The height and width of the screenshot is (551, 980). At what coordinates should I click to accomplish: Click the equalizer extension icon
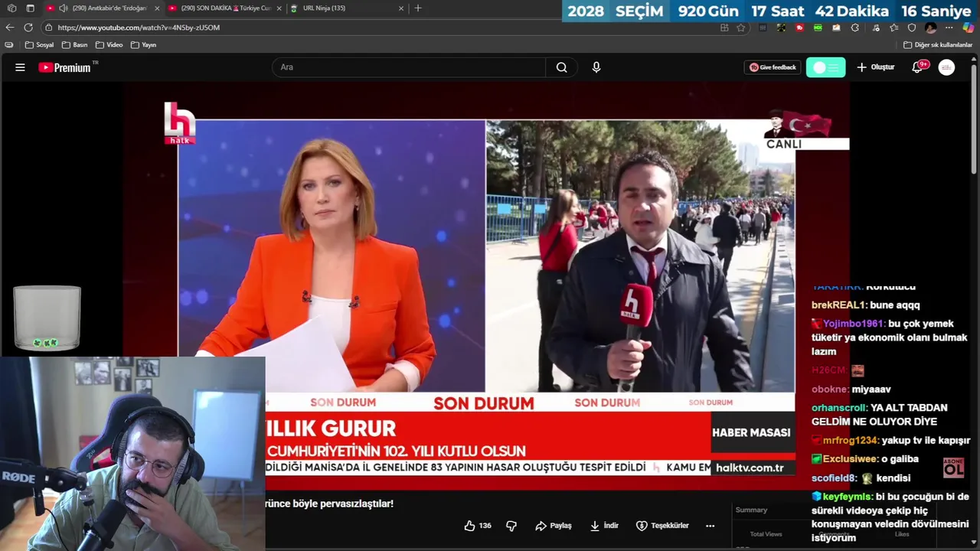point(763,28)
